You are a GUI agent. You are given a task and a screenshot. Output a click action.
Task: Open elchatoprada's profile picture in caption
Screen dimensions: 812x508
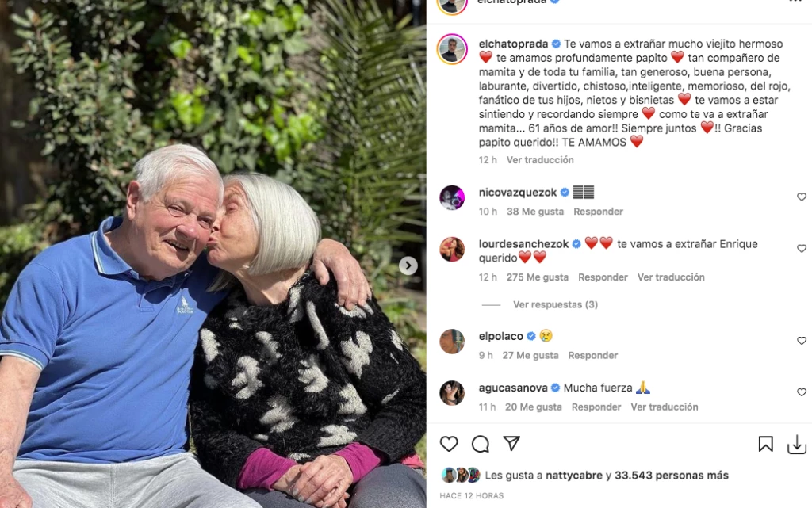[x=452, y=50]
